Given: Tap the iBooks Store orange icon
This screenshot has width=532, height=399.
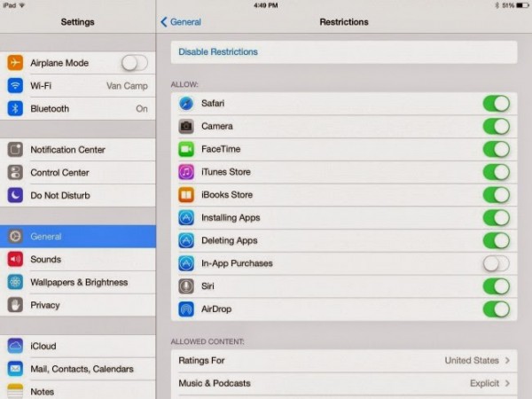Looking at the screenshot, I should pyautogui.click(x=186, y=195).
